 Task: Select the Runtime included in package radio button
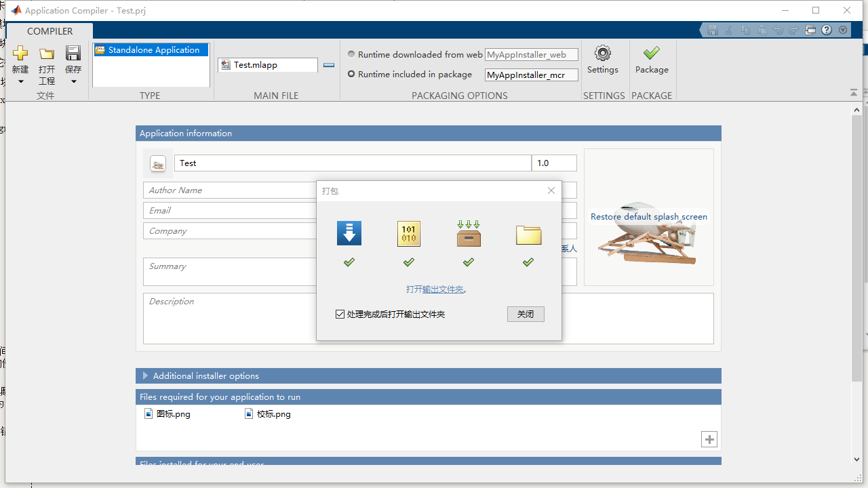[351, 74]
